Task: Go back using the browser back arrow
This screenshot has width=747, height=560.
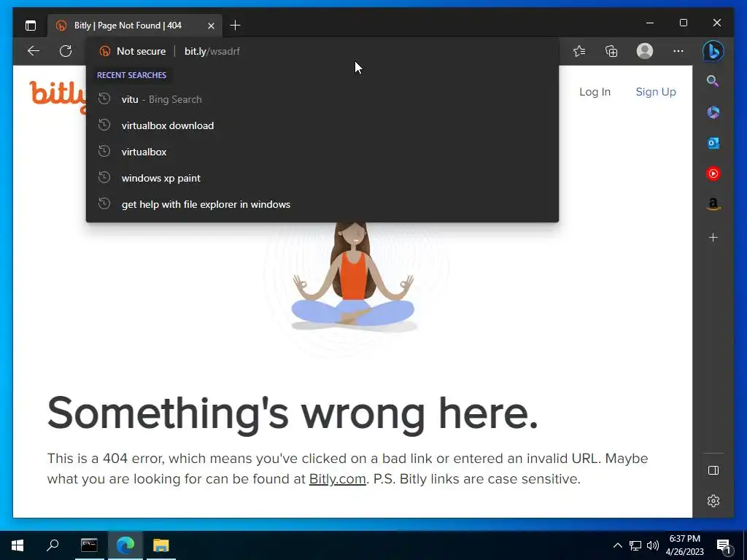Action: (34, 51)
